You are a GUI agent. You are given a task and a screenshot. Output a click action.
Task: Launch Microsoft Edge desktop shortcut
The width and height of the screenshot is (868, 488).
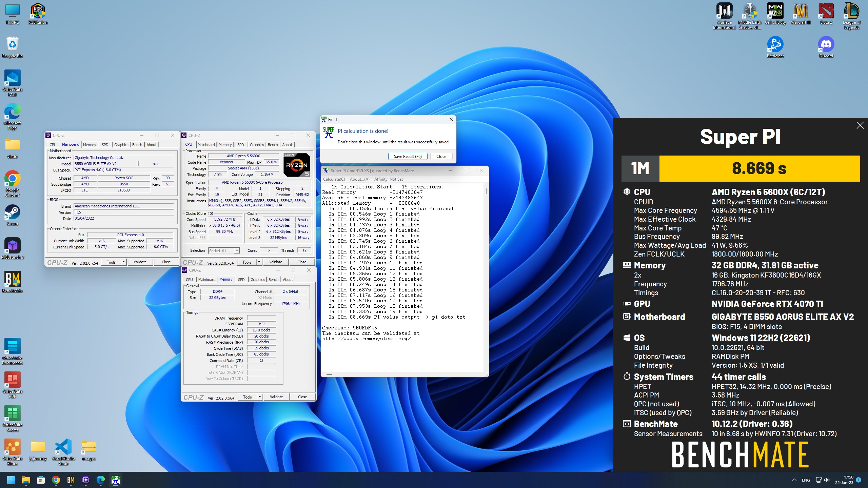[x=13, y=117]
